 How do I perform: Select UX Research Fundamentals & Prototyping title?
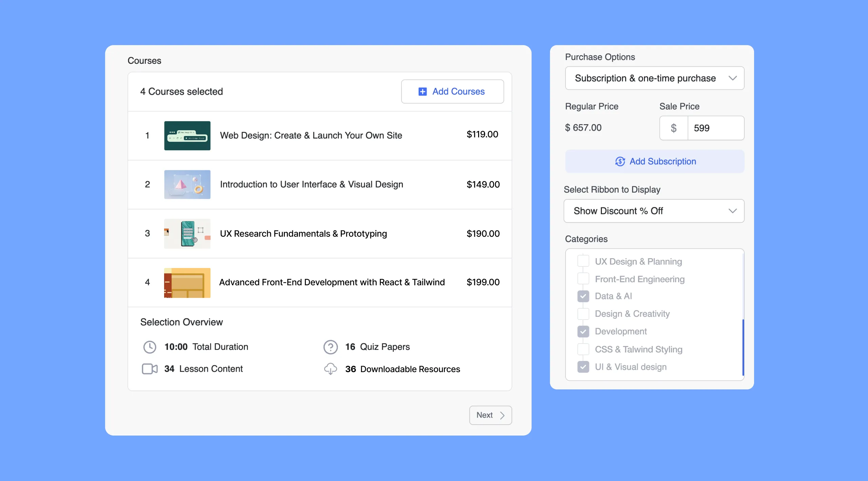pyautogui.click(x=303, y=233)
